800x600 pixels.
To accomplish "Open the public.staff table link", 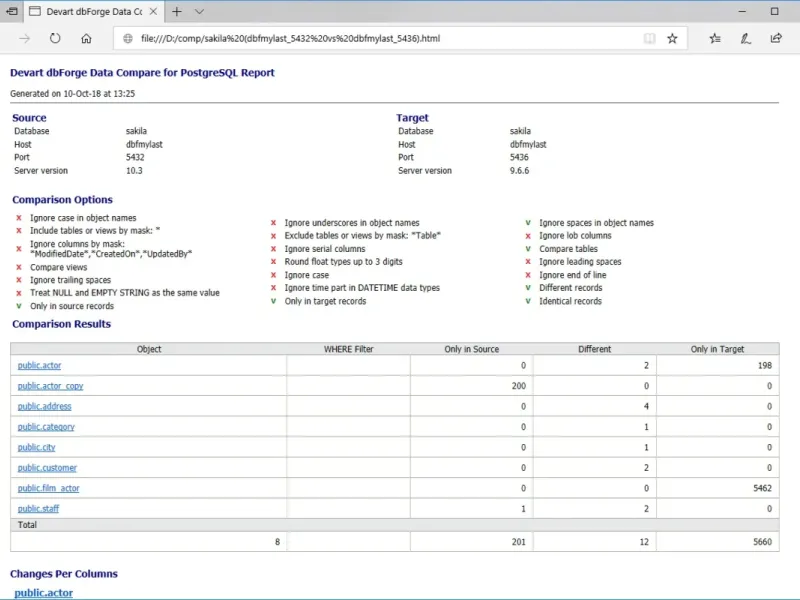I will tap(38, 508).
